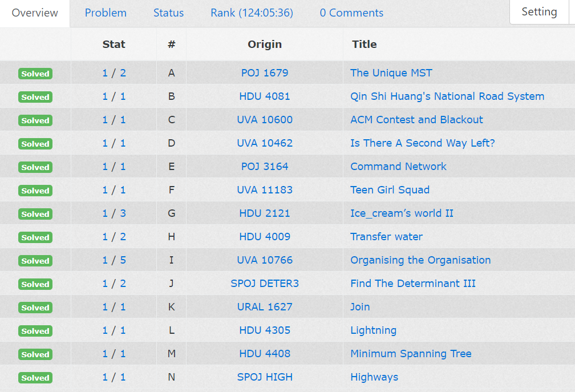Follow origin link HDU 4009

265,237
